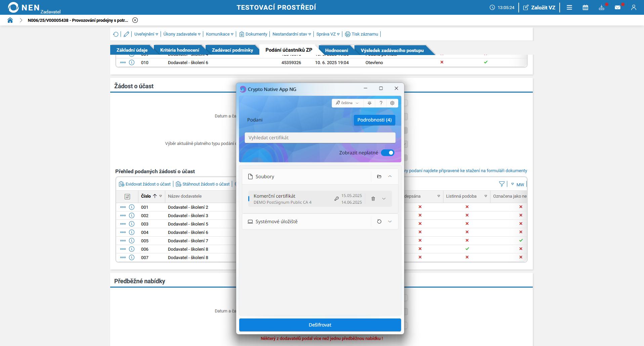Viewport: 644px width, 346px height.
Task: Toggle the Zobrazit neplatné switch
Action: pyautogui.click(x=388, y=153)
